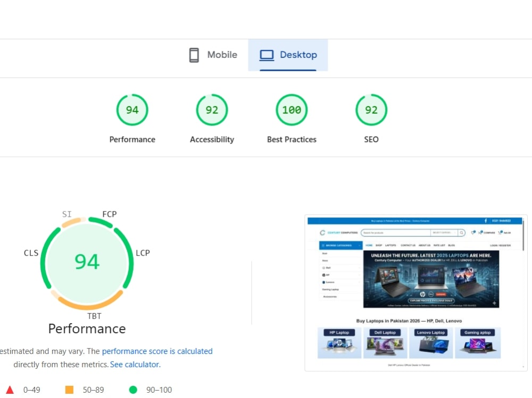This screenshot has width=532, height=398.
Task: Click the Gaming Laptop card in preview
Action: (478, 343)
